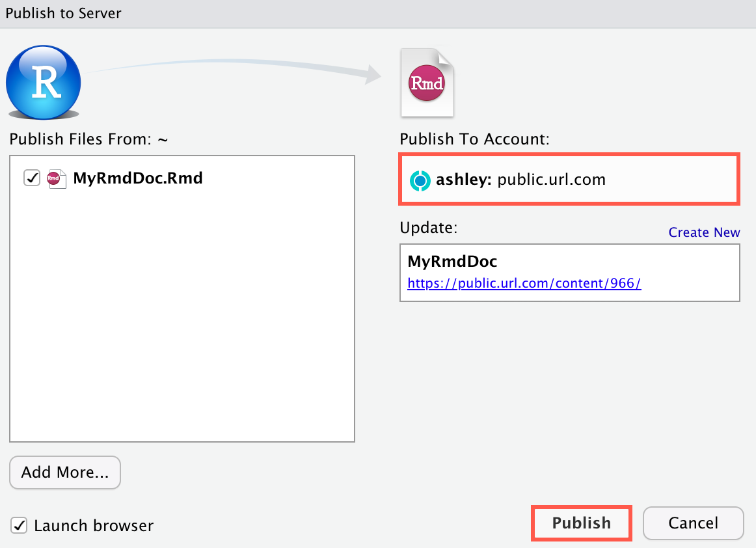This screenshot has width=756, height=548.
Task: Click the large Rmd document icon
Action: pos(427,83)
